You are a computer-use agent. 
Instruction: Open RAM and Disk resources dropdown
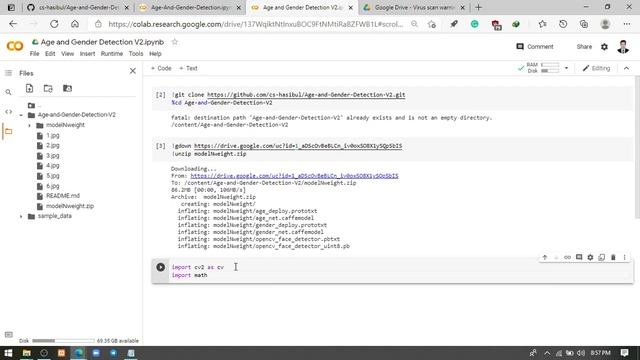(x=566, y=68)
